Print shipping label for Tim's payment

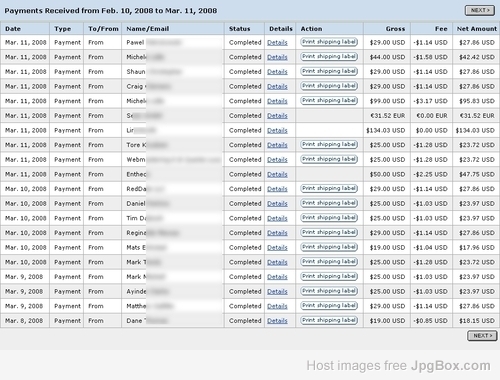[x=329, y=218]
